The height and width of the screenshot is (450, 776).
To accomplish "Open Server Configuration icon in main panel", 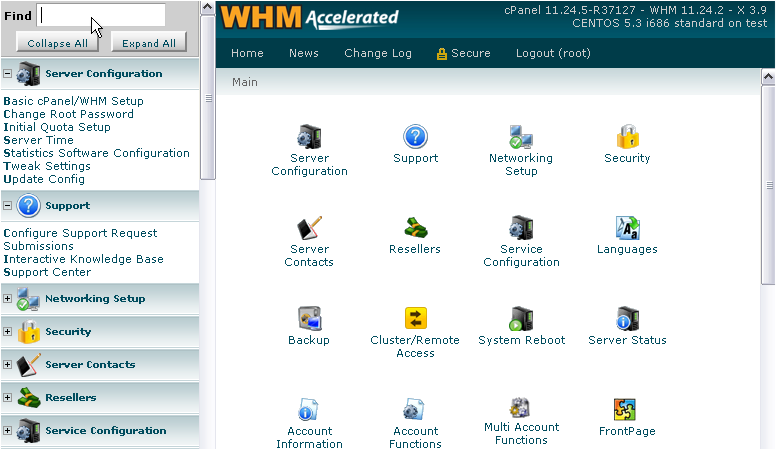I will coord(309,137).
